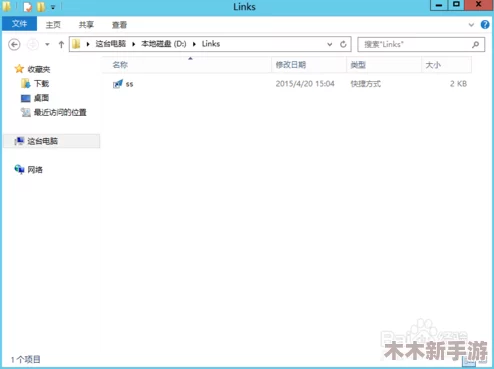Click the title bar system folder icon
494x369 pixels.
[6, 6]
